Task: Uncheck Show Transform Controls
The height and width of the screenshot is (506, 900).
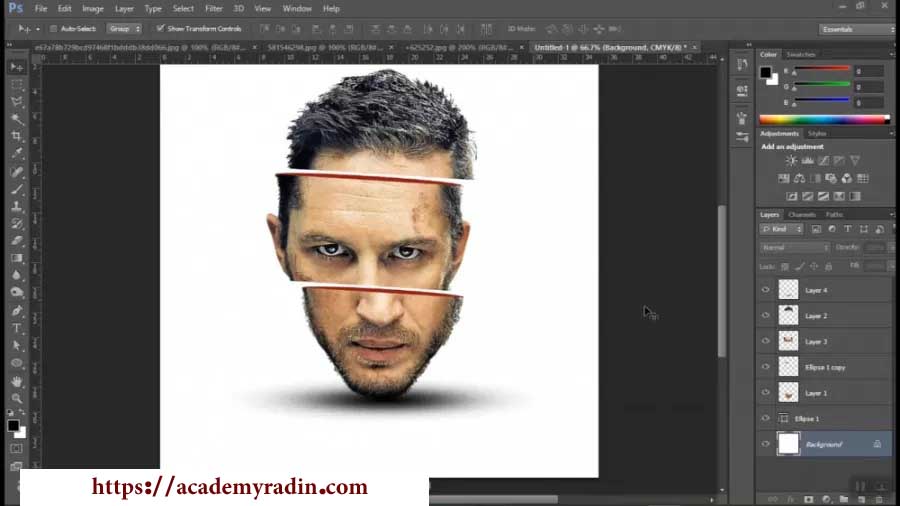Action: (x=160, y=29)
